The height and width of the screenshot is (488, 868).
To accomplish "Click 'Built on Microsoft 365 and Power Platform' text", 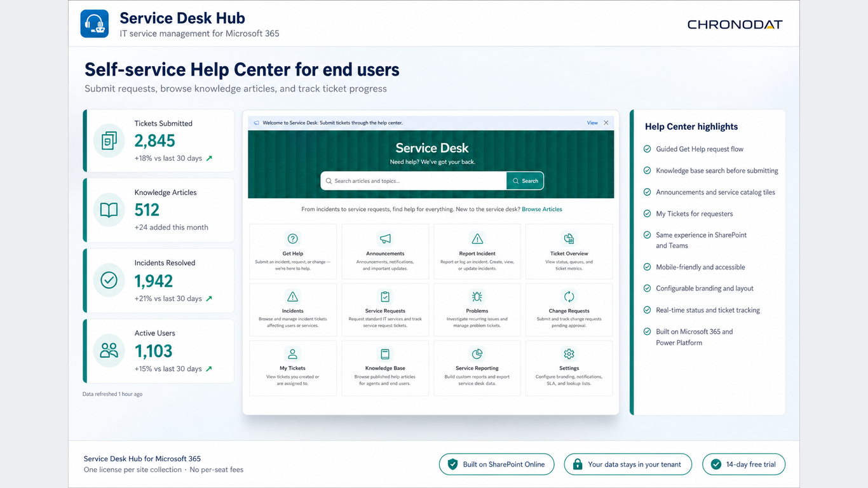I will point(695,337).
